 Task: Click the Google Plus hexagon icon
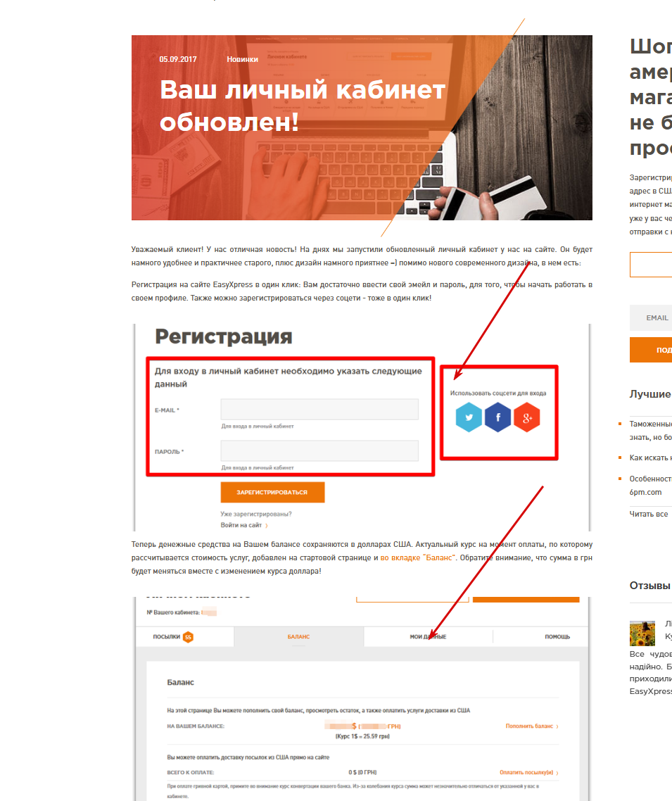tap(527, 417)
